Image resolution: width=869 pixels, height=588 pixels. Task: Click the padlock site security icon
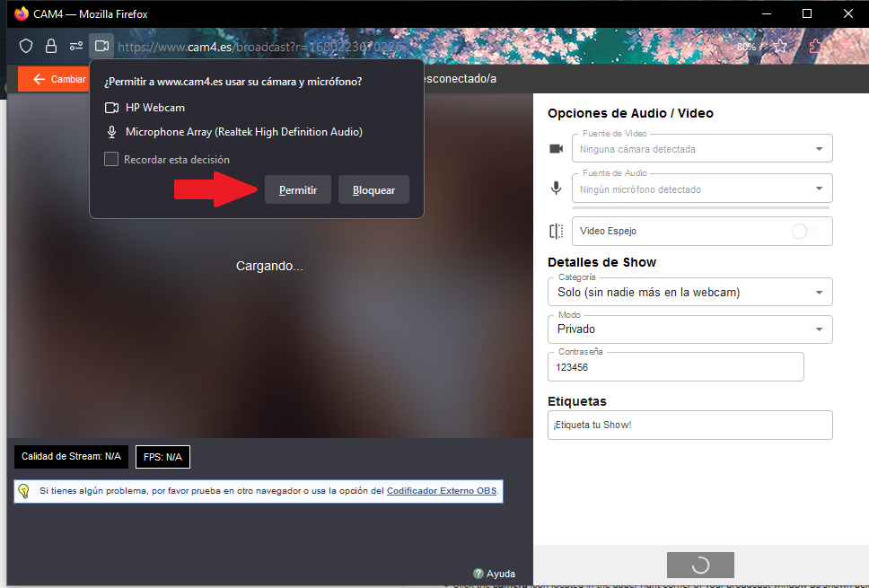pyautogui.click(x=51, y=46)
